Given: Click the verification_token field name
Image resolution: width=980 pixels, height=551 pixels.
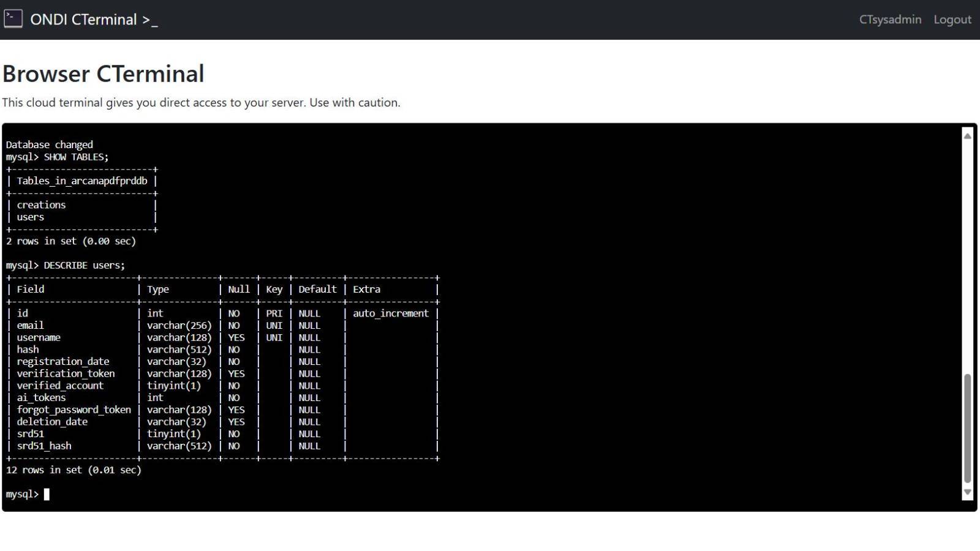Looking at the screenshot, I should coord(66,373).
